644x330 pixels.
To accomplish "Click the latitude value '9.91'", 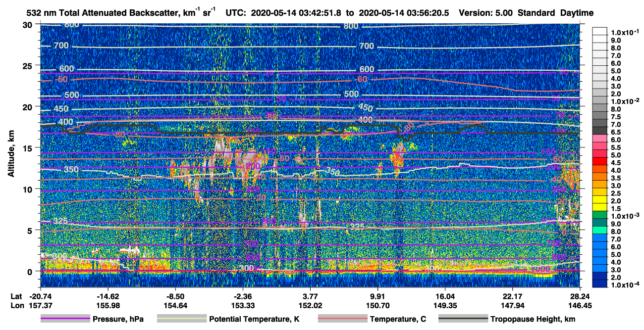I will click(377, 297).
